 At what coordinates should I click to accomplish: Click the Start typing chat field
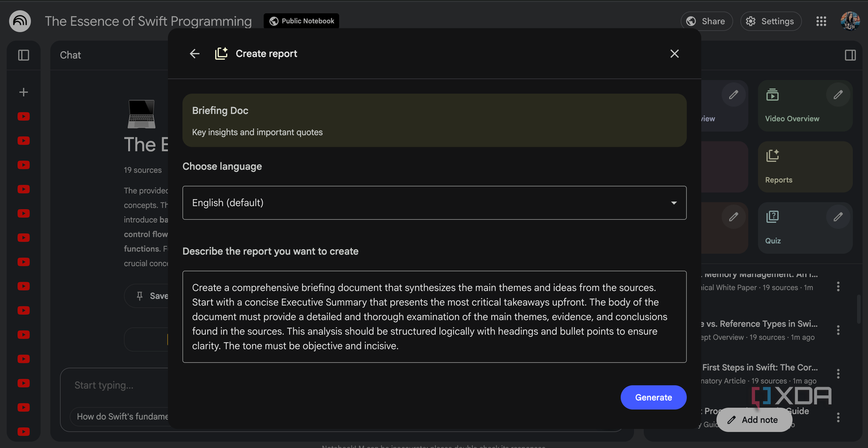[104, 385]
